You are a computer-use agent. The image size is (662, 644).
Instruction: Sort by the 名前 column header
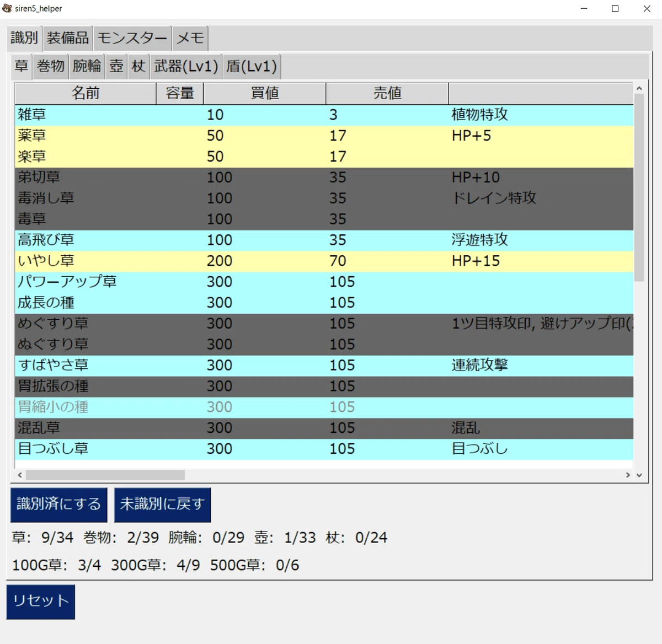point(86,93)
